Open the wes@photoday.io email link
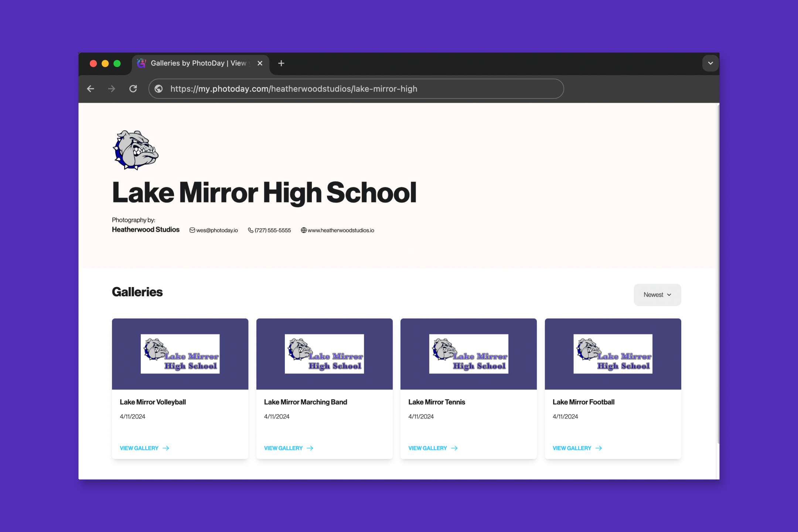This screenshot has width=798, height=532. (x=217, y=230)
